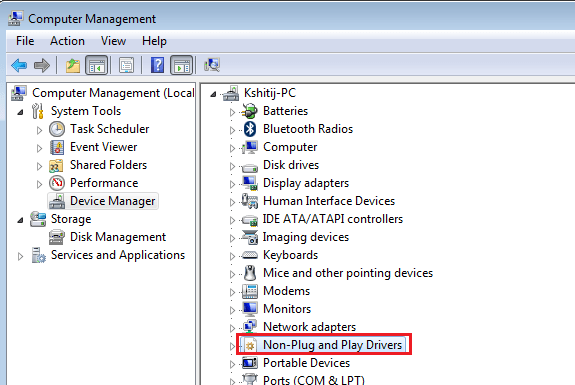
Task: Click the Bluetooth Radios icon
Action: coord(250,129)
